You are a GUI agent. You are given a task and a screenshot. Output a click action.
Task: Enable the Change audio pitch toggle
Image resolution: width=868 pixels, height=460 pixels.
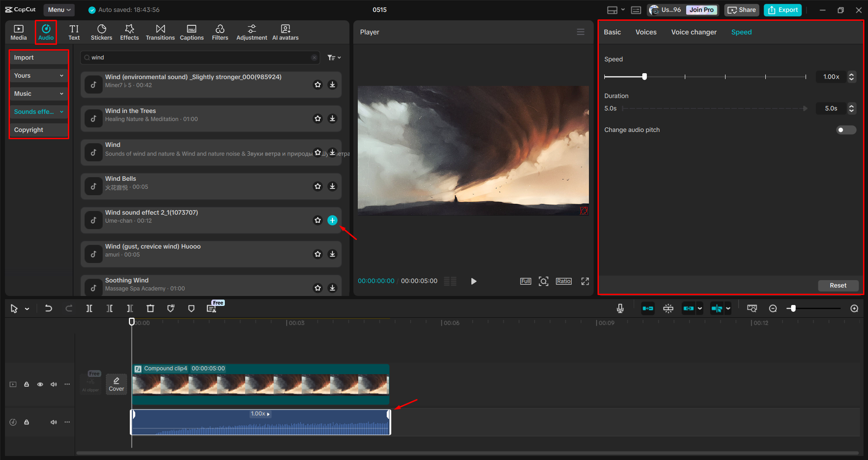(x=845, y=130)
